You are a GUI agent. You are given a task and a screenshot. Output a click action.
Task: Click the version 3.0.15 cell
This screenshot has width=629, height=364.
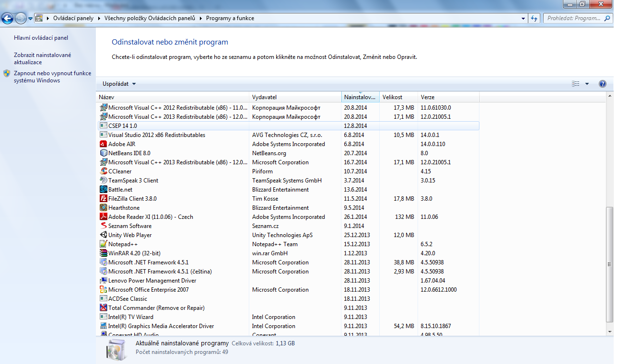[x=428, y=181]
